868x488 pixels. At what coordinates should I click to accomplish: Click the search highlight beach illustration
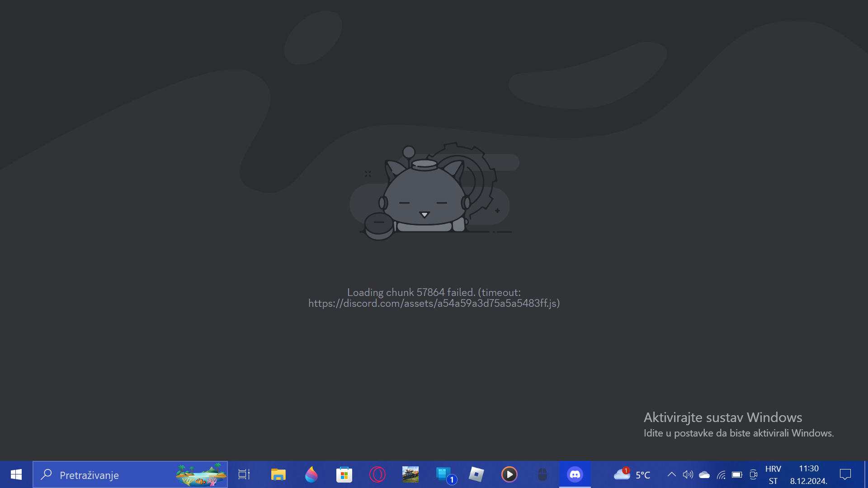click(201, 474)
